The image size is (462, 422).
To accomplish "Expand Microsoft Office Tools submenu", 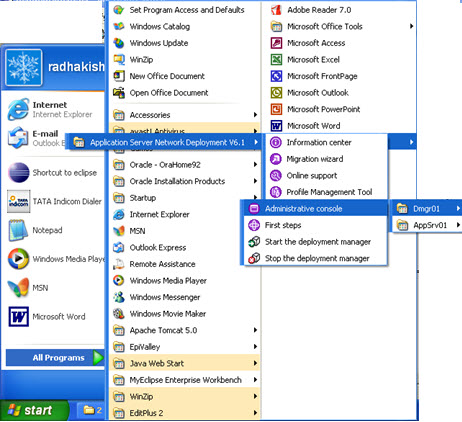I will tap(339, 26).
